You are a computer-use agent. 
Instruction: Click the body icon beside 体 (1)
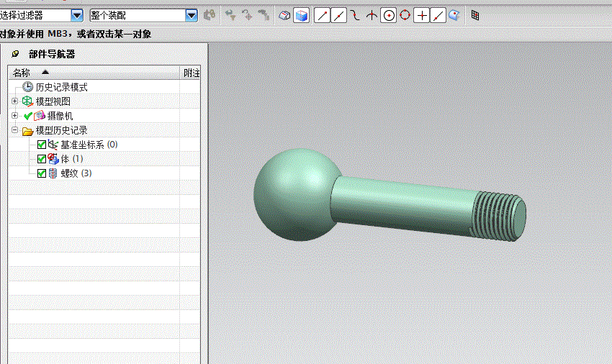(x=53, y=159)
